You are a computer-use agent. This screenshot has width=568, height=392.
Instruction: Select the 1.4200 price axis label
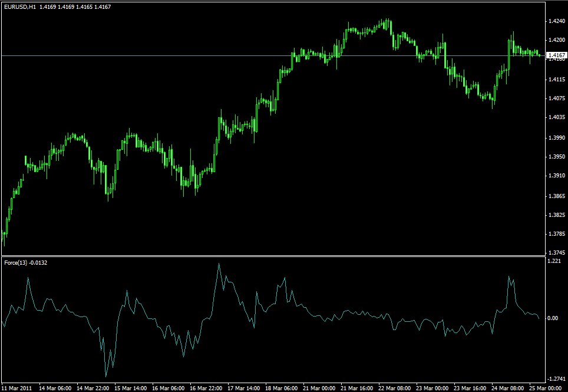[x=557, y=40]
